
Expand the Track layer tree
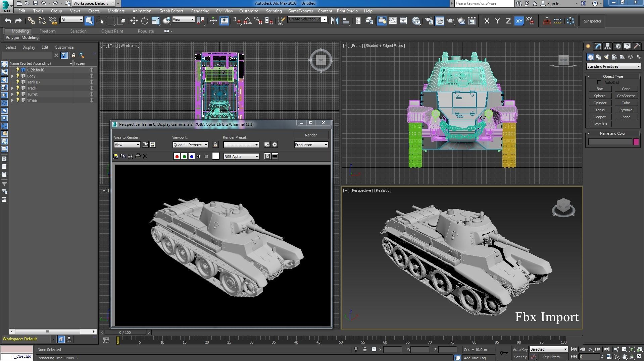tap(12, 88)
